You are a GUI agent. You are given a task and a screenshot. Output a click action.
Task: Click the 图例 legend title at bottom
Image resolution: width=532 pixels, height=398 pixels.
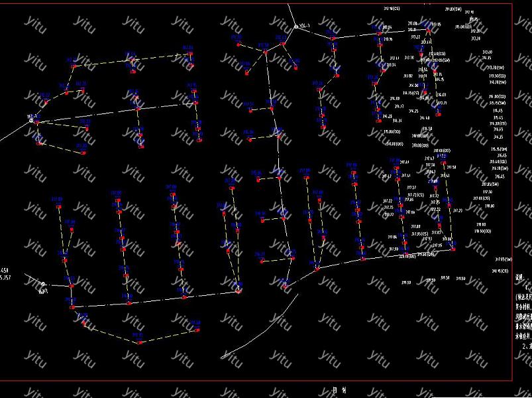click(x=339, y=391)
